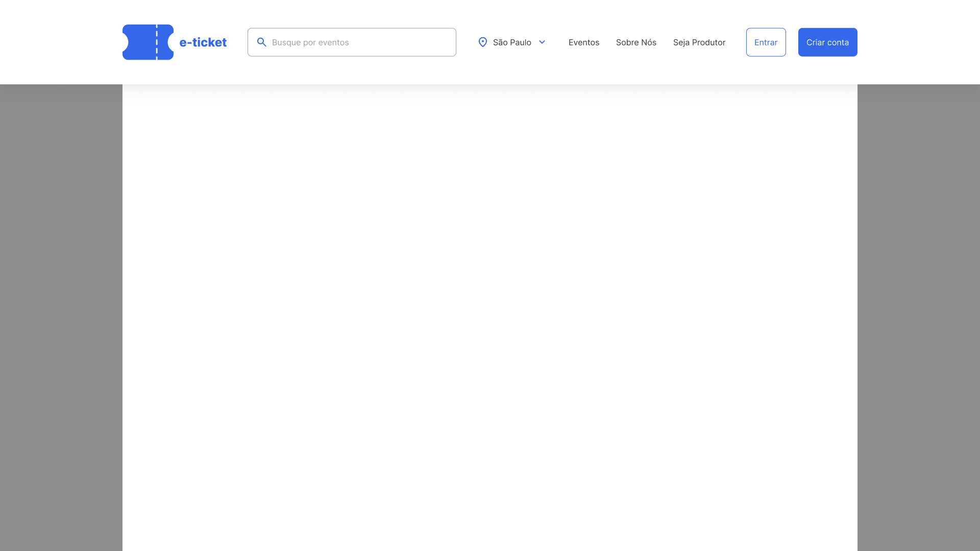Expand the city list chevron arrow
This screenshot has height=551, width=980.
[542, 42]
